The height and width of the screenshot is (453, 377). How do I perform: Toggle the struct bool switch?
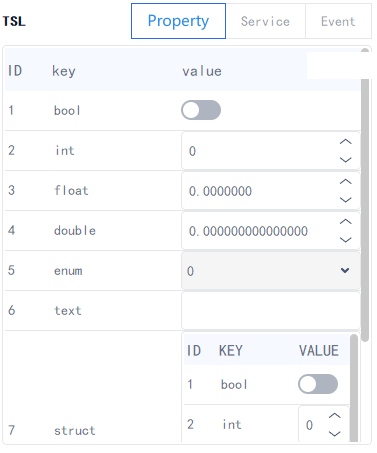point(318,384)
